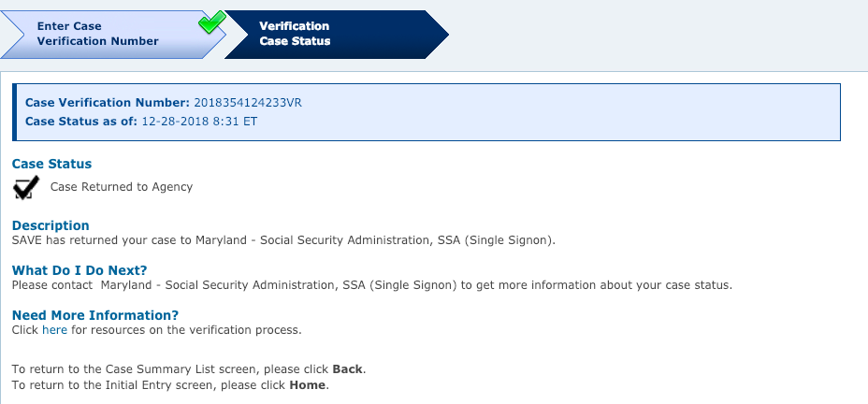
Task: Click the black checkmark case status icon
Action: click(26, 187)
